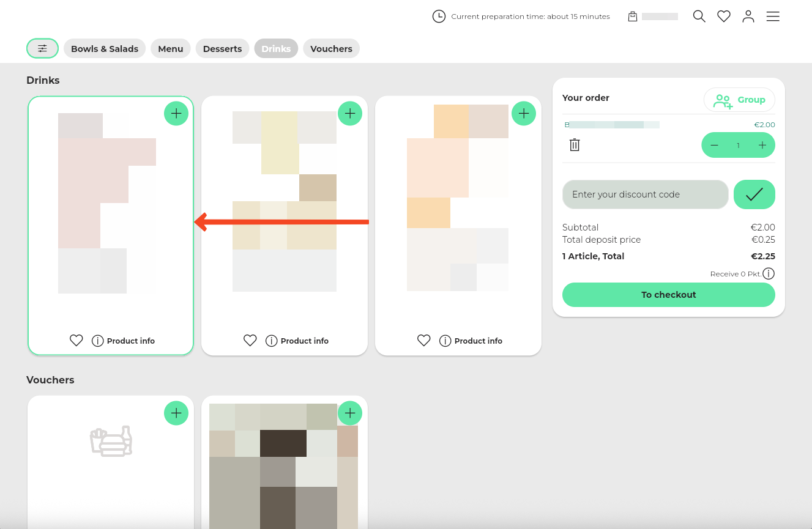
Task: Switch to Bowls & Salads tab
Action: 105,49
